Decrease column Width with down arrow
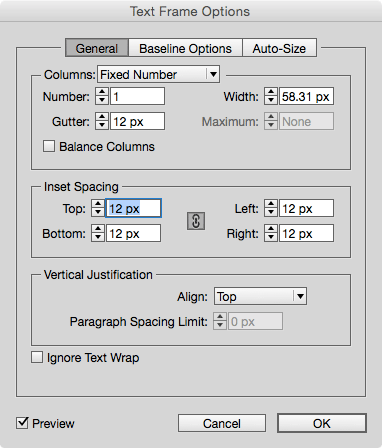This screenshot has width=382, height=448. [271, 100]
